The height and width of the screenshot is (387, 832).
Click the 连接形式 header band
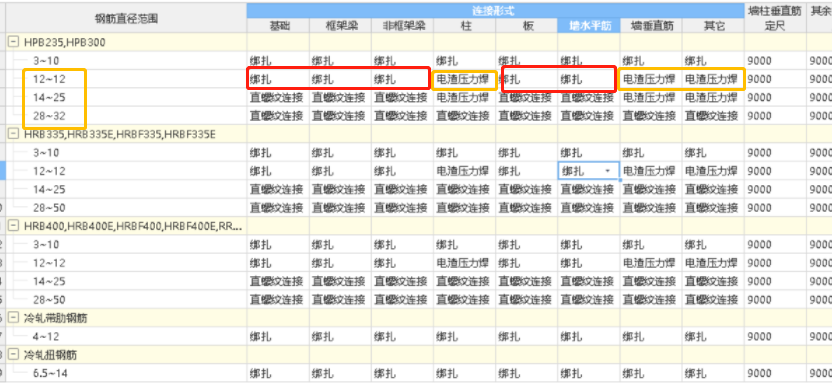point(495,11)
